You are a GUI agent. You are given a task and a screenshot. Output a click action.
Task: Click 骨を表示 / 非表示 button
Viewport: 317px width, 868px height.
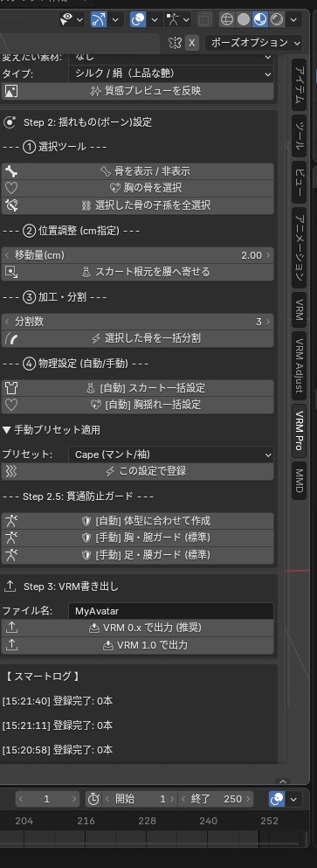coord(137,171)
